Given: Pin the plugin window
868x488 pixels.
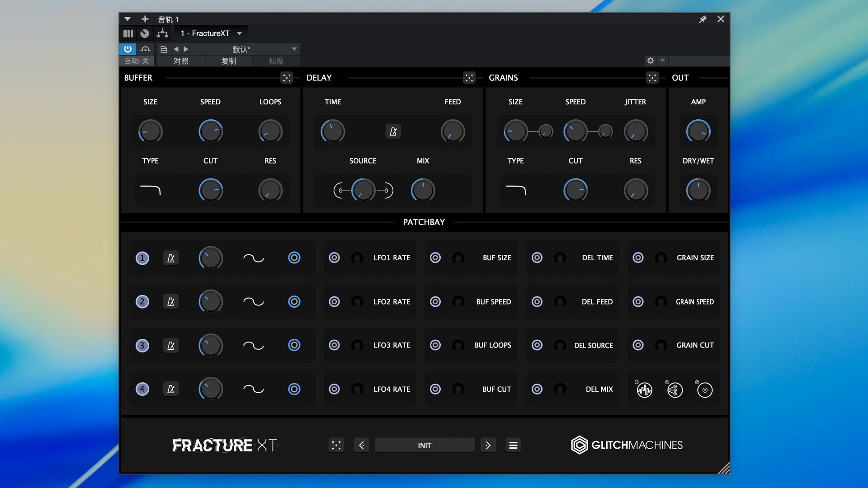Looking at the screenshot, I should [x=703, y=19].
